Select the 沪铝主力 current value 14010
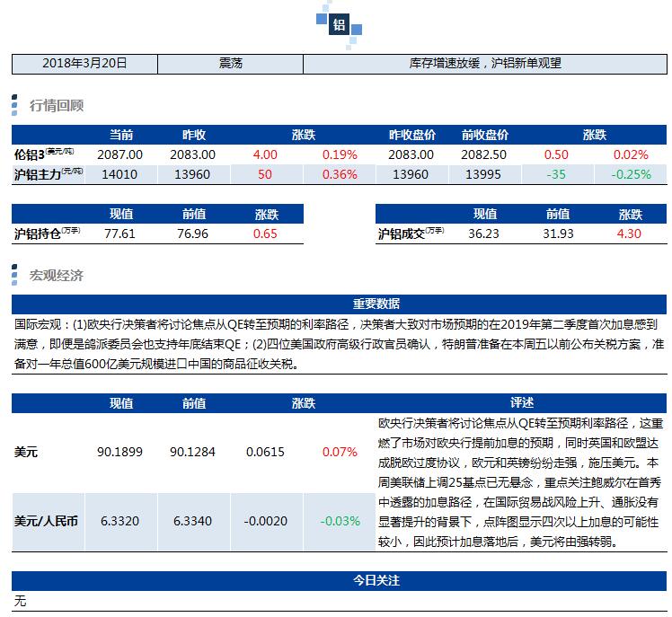This screenshot has width=672, height=617. (x=119, y=174)
